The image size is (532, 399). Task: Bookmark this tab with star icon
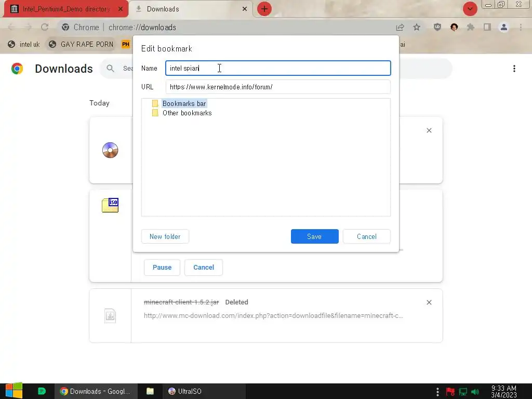click(417, 27)
